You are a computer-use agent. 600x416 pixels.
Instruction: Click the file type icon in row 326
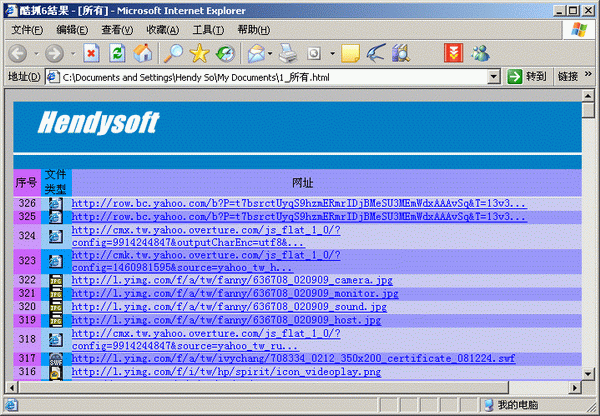[56, 204]
